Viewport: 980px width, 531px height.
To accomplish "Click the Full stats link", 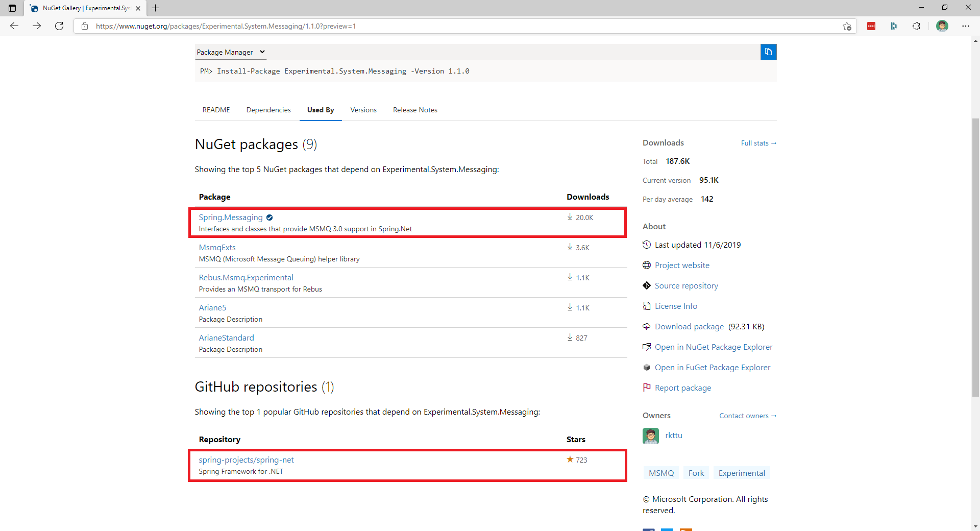I will (x=758, y=143).
